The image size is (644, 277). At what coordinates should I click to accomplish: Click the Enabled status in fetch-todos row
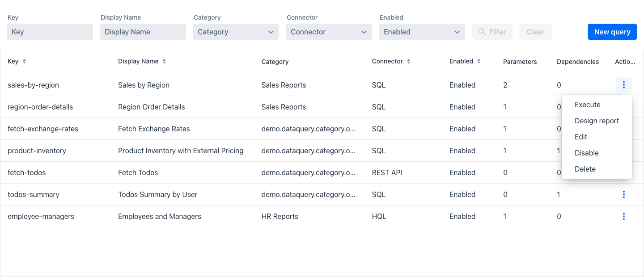point(462,172)
